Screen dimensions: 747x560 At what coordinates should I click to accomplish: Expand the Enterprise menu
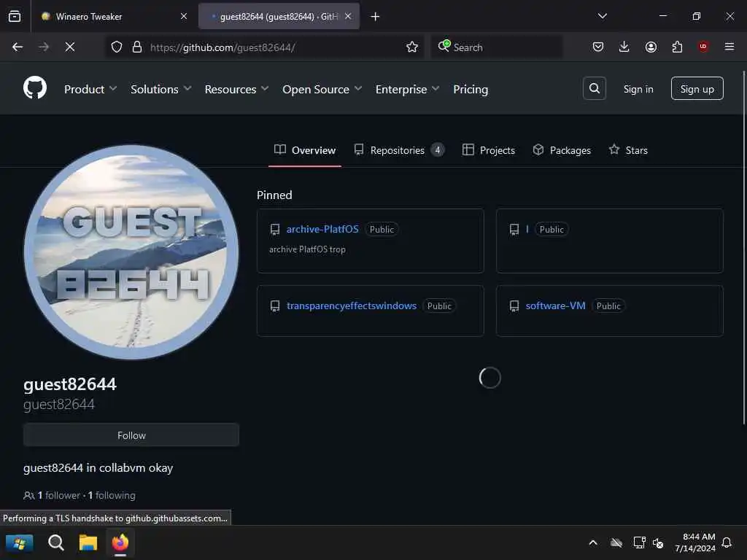[x=407, y=89]
